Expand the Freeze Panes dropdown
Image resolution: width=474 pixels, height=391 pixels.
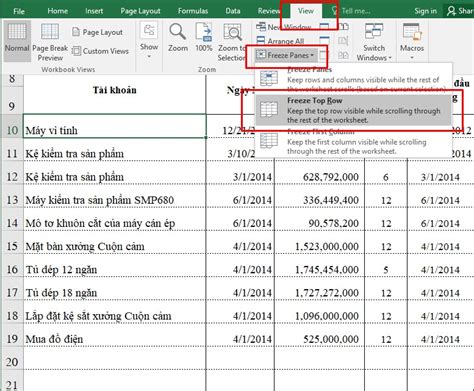[285, 55]
